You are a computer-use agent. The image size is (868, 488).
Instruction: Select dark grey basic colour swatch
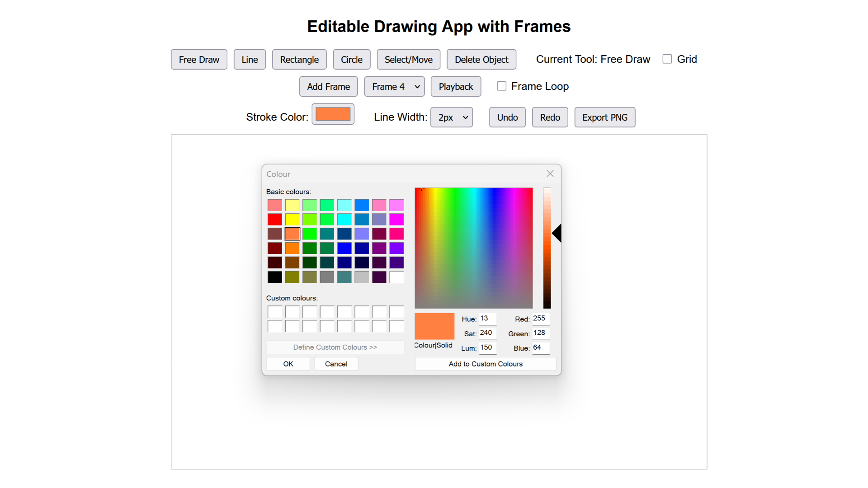coord(327,277)
